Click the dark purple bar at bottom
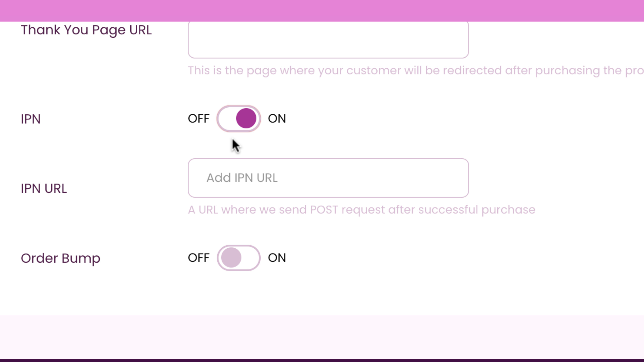Screen dimensions: 644x362 (x=322, y=360)
